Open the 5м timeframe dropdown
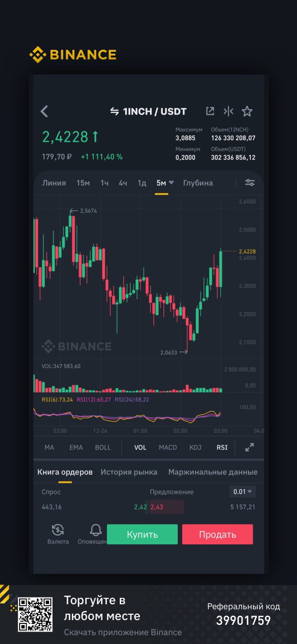Viewport: 297px width, 644px height. click(x=165, y=183)
